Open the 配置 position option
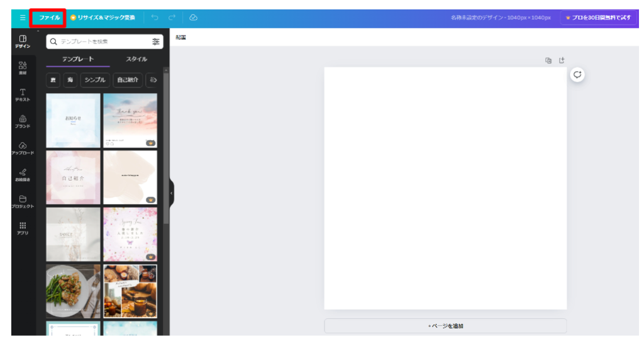This screenshot has width=644, height=344. (x=180, y=37)
